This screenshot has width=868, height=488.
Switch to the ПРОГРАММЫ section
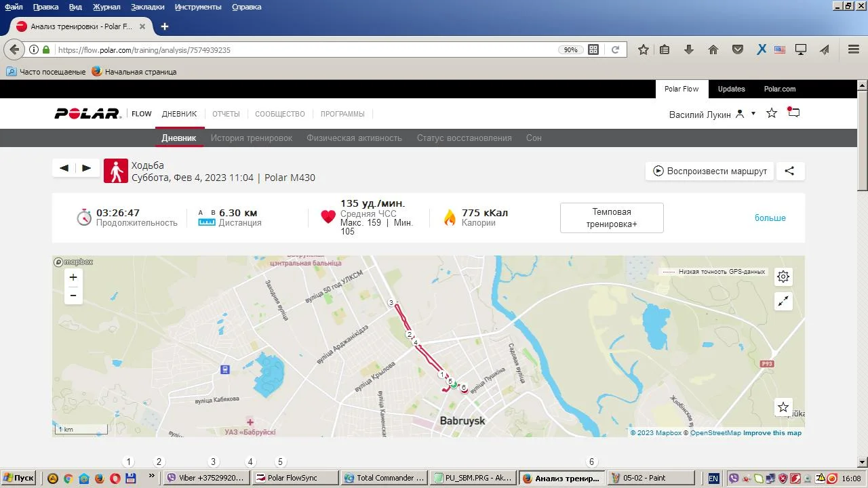pos(342,114)
